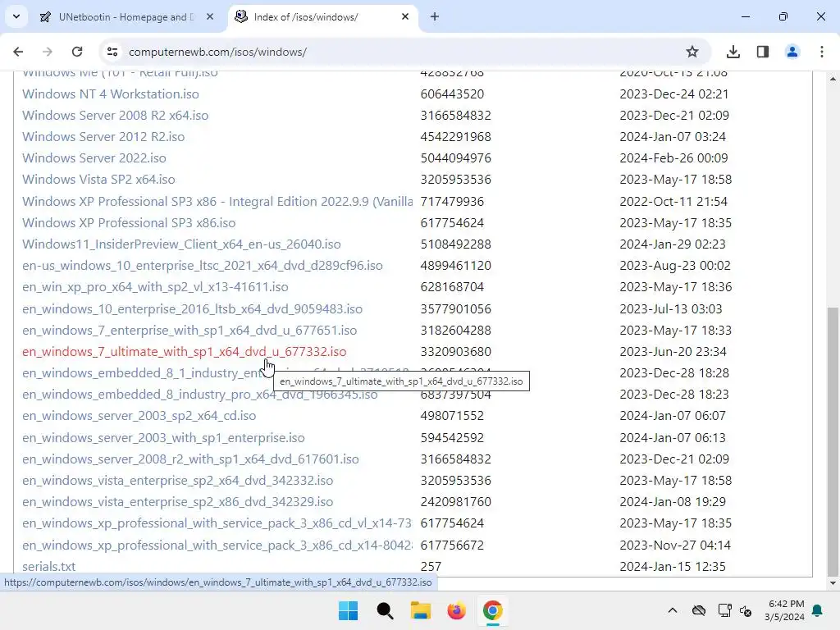Click the cloud sync tray icon

pos(699,610)
